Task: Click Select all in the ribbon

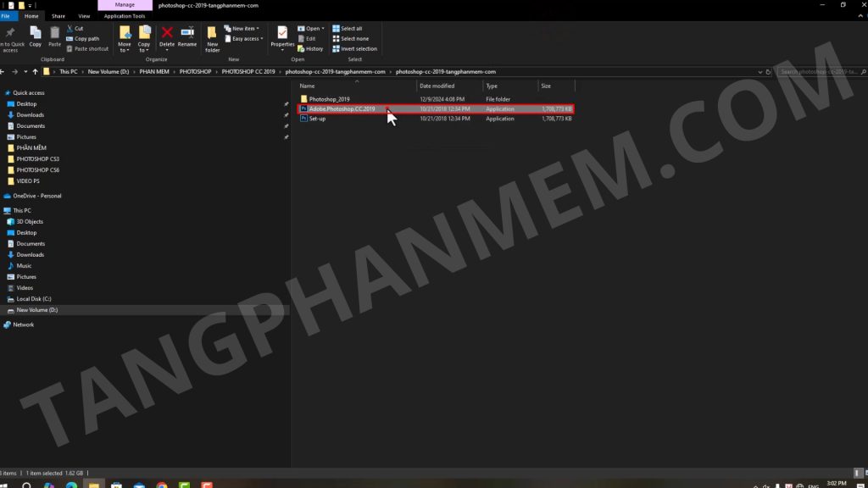Action: pos(351,28)
